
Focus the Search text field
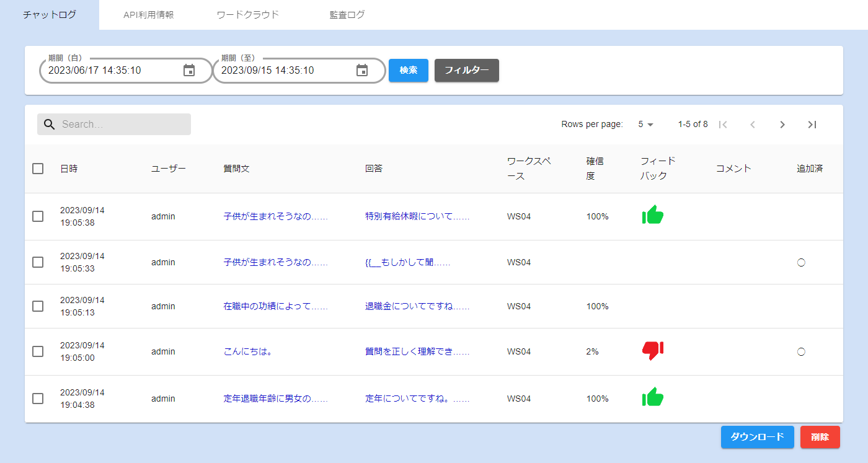124,125
